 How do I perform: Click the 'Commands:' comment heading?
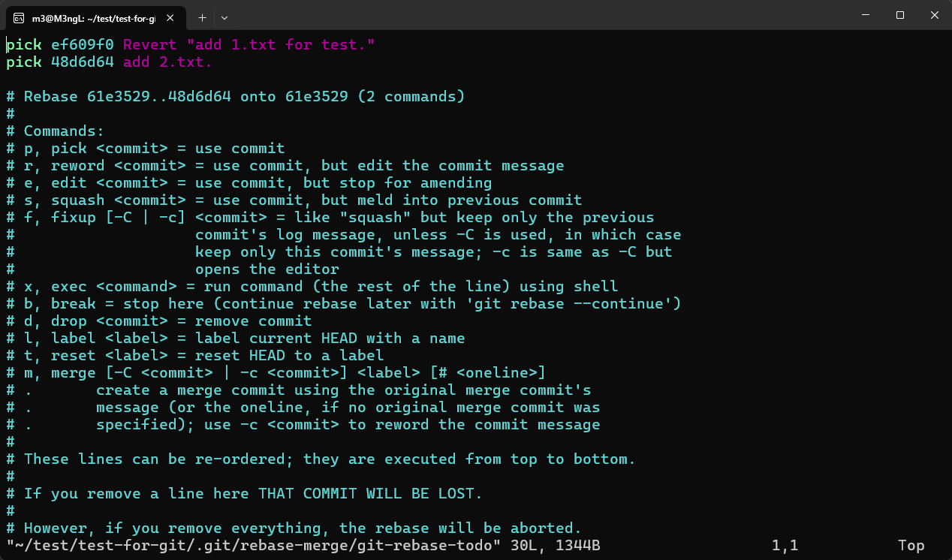click(x=65, y=131)
